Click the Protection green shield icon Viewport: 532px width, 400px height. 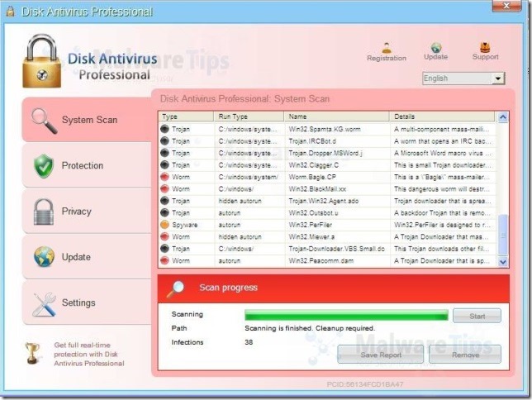pyautogui.click(x=44, y=166)
